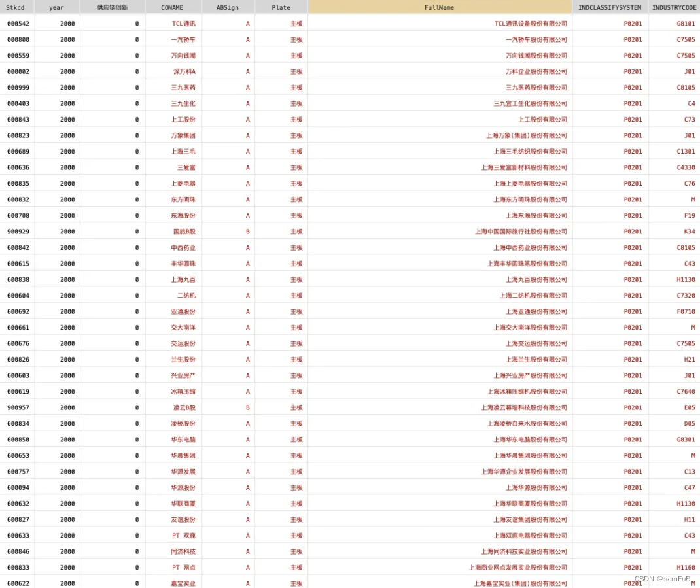Select industry code cell G8101
Screen dimensions: 700x588
click(x=686, y=23)
